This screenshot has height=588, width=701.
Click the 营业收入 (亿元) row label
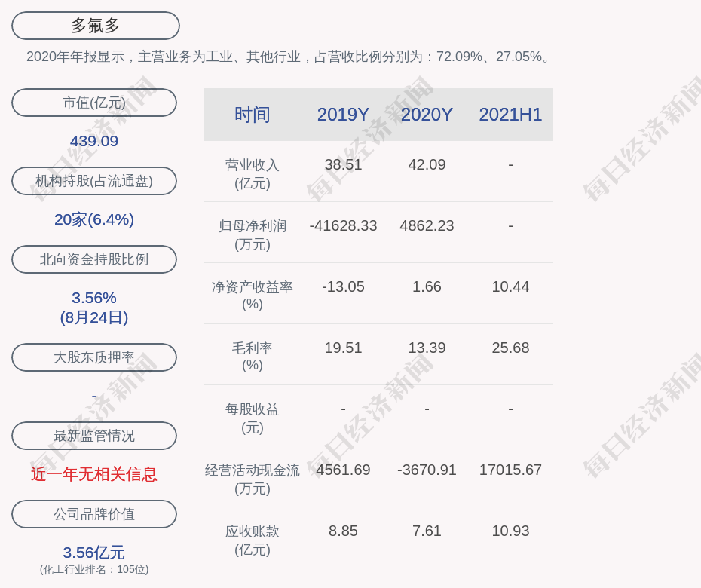click(253, 174)
